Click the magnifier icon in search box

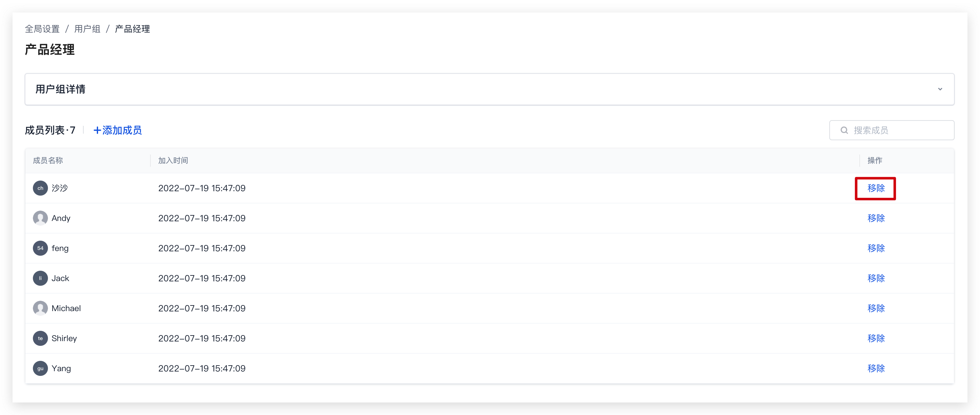click(844, 130)
